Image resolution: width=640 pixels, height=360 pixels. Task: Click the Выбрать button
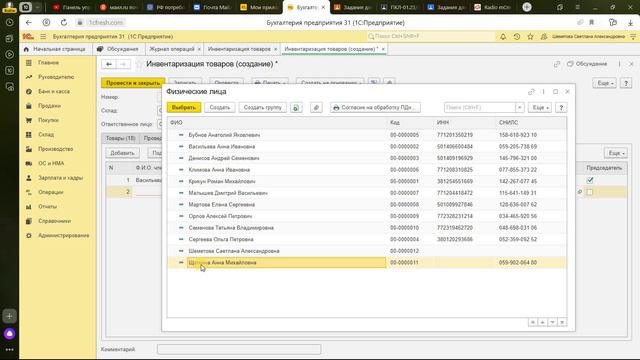(184, 108)
